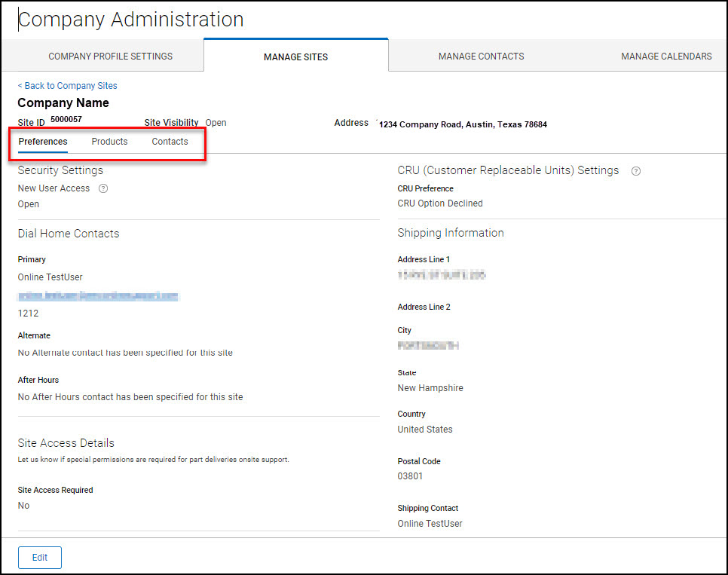
Task: Open the site Contacts sub-tab
Action: pyautogui.click(x=170, y=142)
